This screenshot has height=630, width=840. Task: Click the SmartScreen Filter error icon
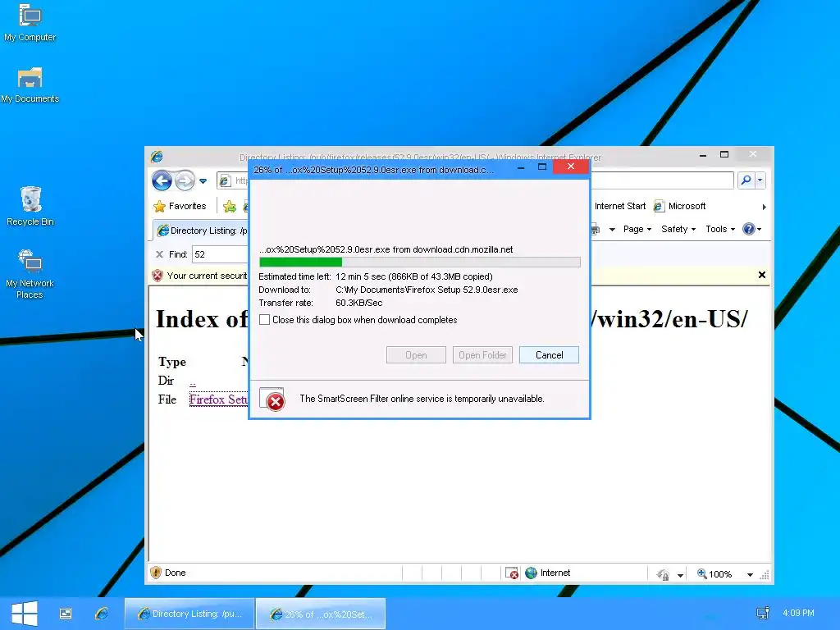[x=272, y=399]
